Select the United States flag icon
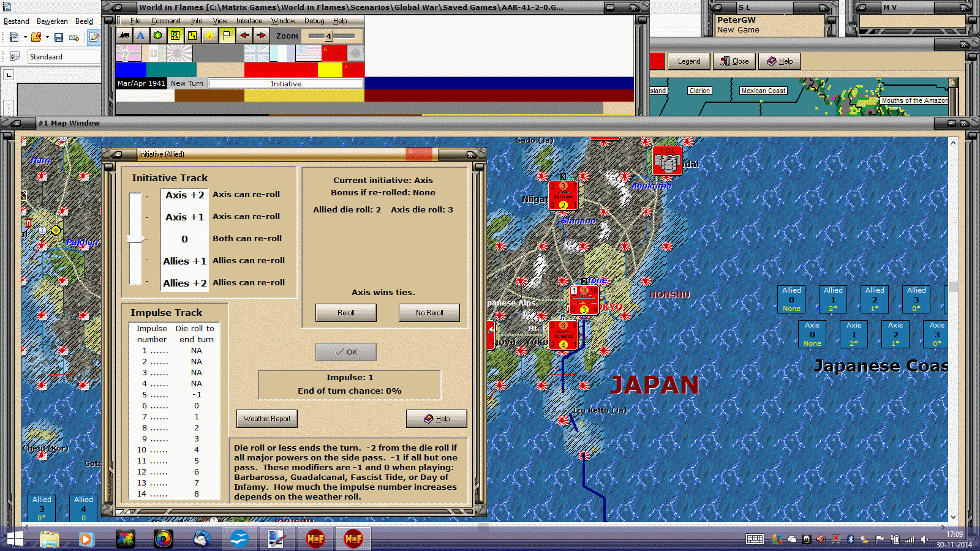980x551 pixels. pyautogui.click(x=308, y=53)
